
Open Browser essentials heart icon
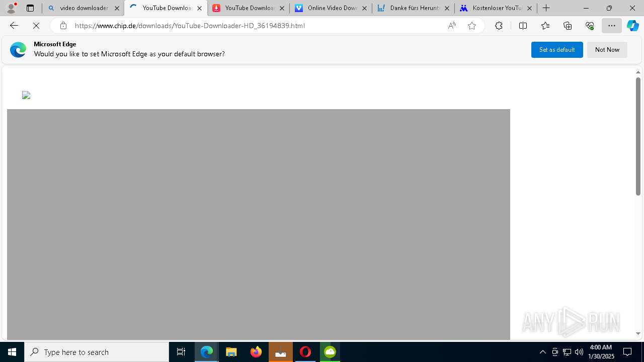point(590,26)
